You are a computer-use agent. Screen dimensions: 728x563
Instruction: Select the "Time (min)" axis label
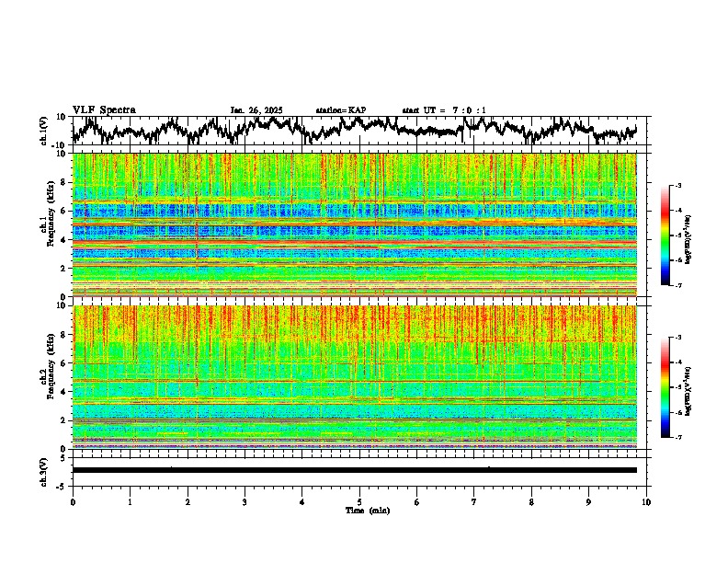pyautogui.click(x=368, y=511)
